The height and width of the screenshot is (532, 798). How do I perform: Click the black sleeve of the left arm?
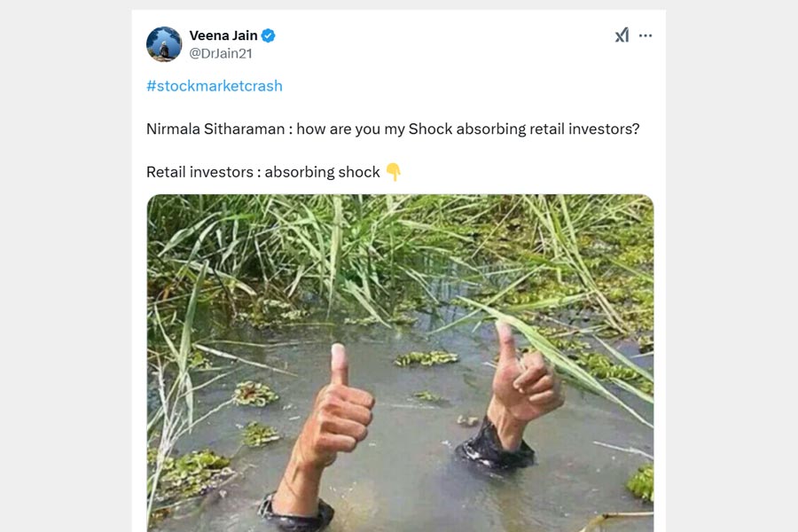[x=297, y=514]
